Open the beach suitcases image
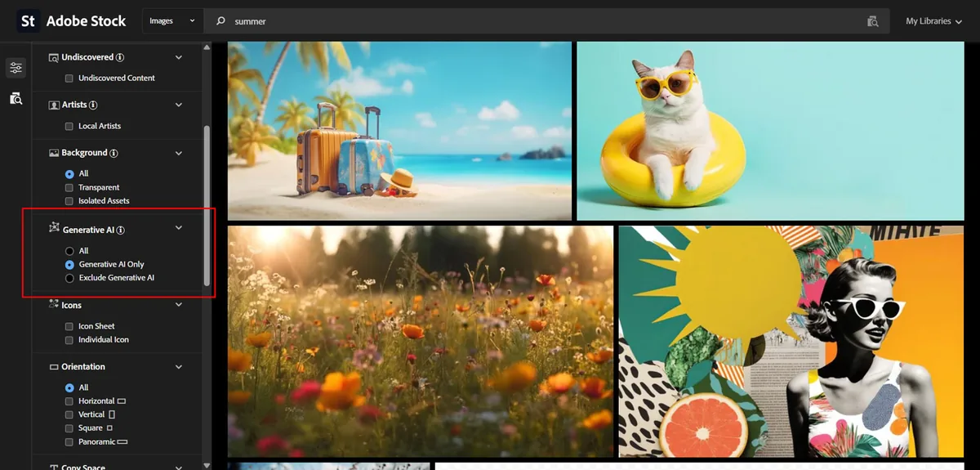The height and width of the screenshot is (470, 980). (399, 130)
